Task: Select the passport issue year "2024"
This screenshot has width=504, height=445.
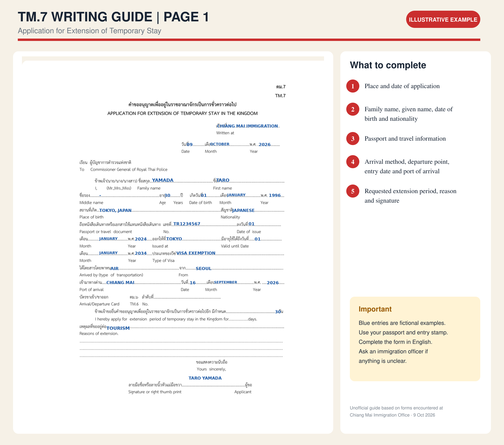Action: click(x=141, y=239)
